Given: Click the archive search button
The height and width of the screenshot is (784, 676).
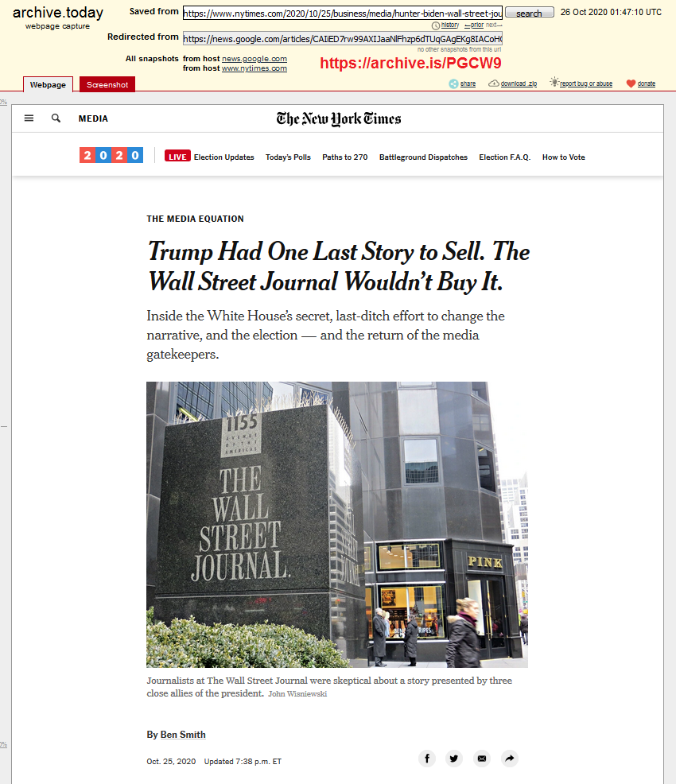Looking at the screenshot, I should (x=530, y=13).
